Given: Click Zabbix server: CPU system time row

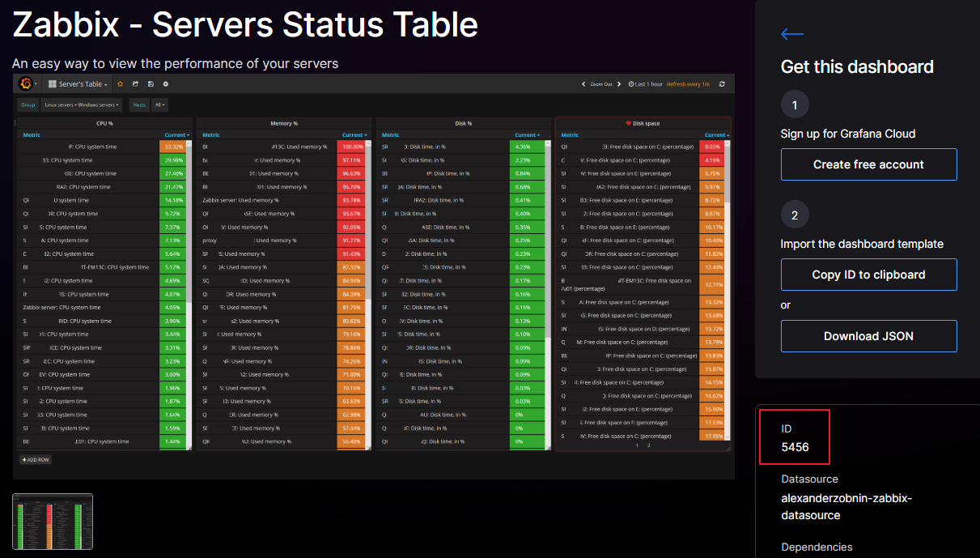Looking at the screenshot, I should (x=103, y=308).
